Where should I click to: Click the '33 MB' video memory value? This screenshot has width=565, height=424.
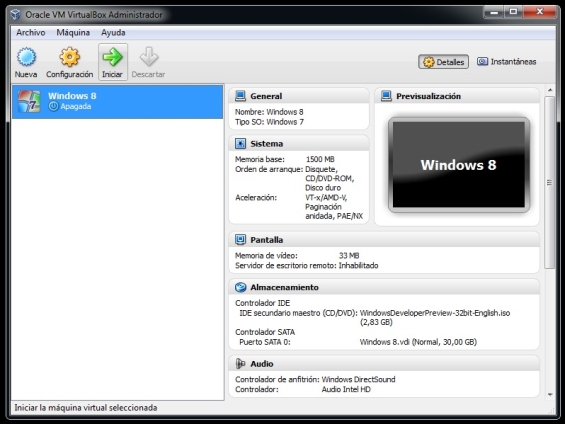pos(349,255)
